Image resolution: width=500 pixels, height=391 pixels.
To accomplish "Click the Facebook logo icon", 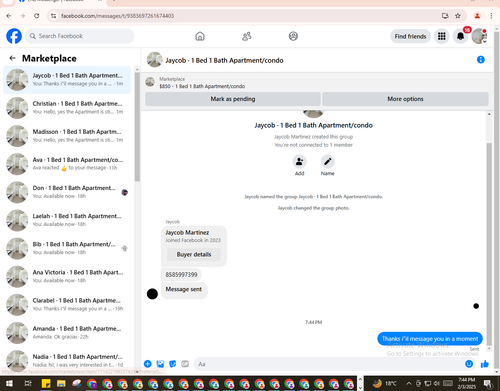I will [14, 36].
